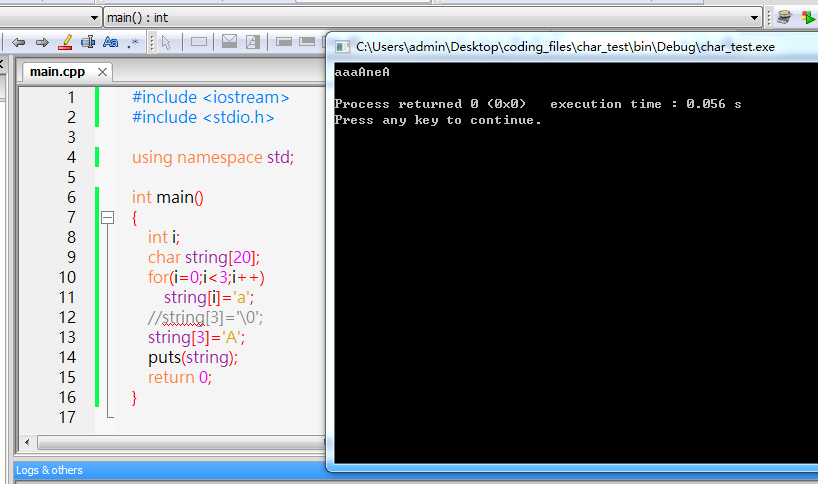Open the console window system menu icon
The width and height of the screenshot is (818, 484).
[342, 47]
